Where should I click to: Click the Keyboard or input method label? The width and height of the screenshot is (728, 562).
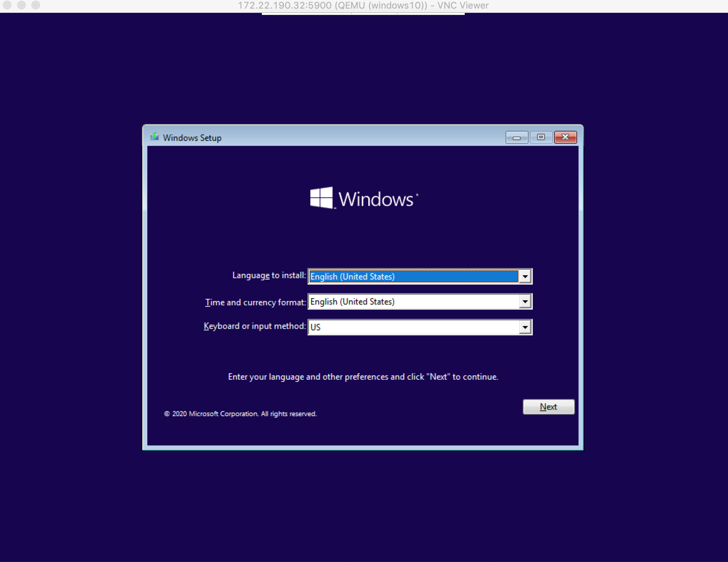pos(255,326)
